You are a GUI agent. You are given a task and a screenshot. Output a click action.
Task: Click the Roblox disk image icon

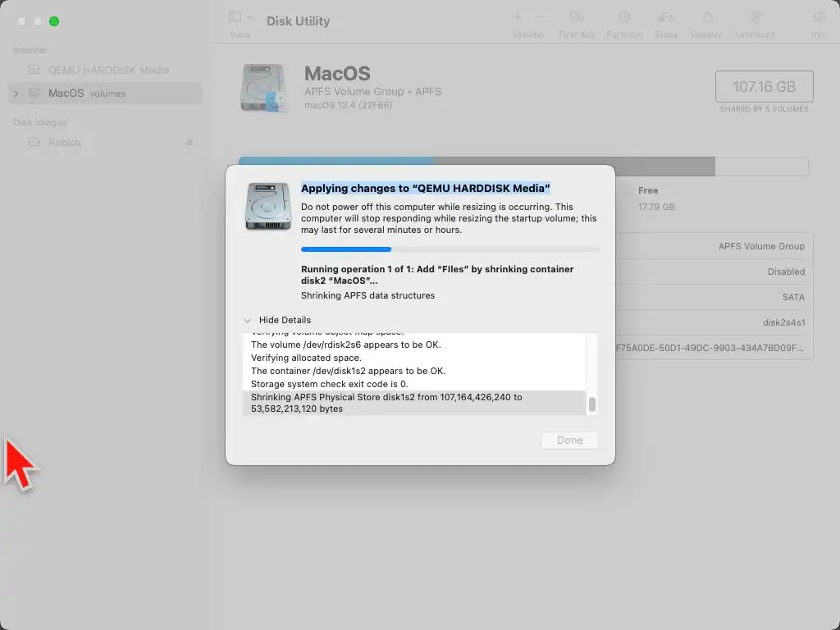click(34, 142)
